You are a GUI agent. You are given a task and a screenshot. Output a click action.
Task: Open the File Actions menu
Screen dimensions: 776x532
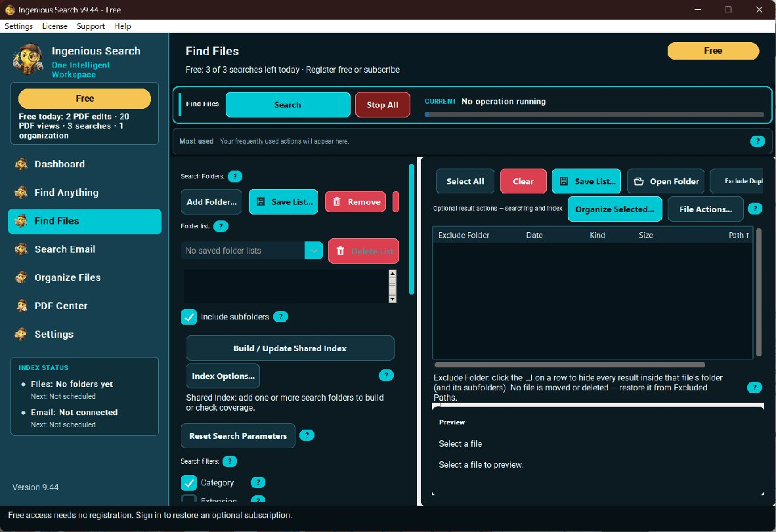point(705,209)
